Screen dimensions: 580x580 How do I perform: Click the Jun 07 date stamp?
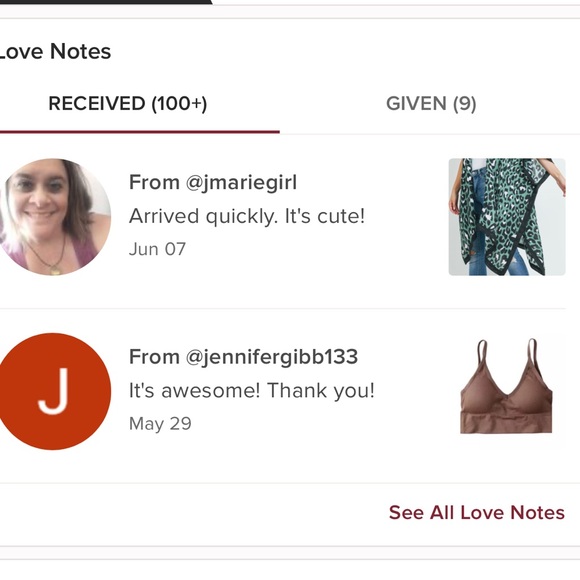pyautogui.click(x=157, y=249)
